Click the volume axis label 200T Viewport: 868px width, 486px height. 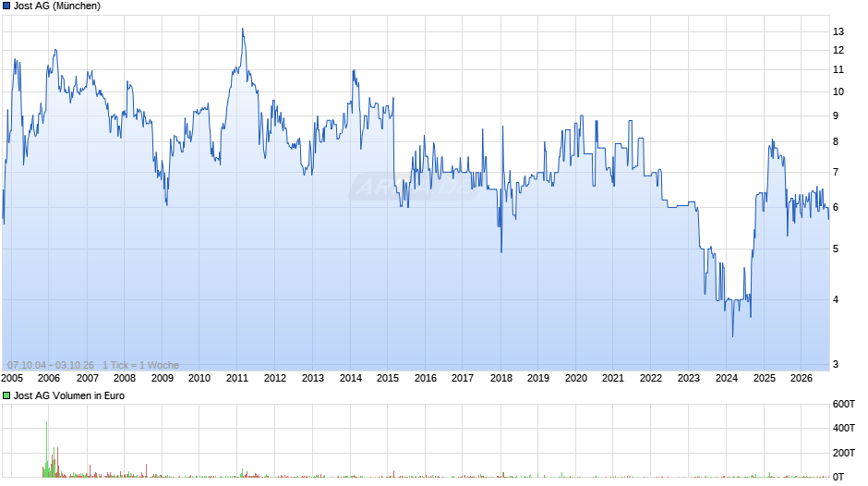(844, 453)
